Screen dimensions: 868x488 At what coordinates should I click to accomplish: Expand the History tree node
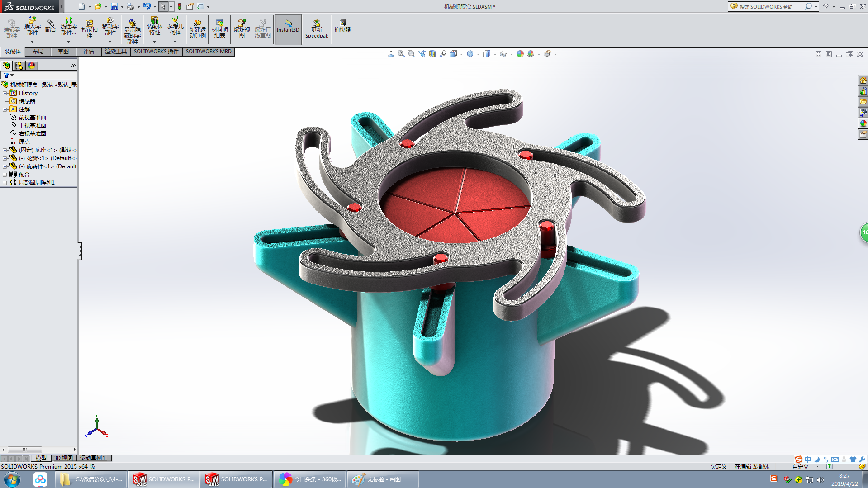click(5, 93)
